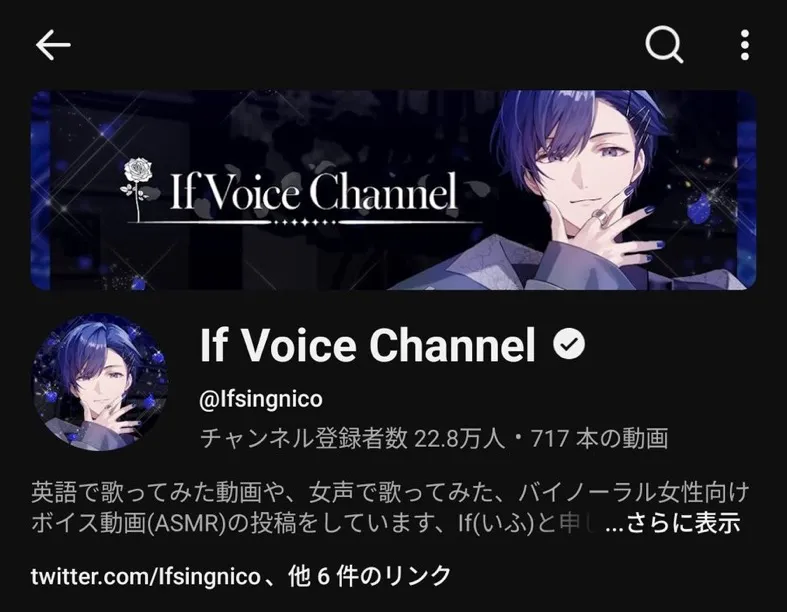
Task: Open the three-dot more options menu
Action: [745, 45]
